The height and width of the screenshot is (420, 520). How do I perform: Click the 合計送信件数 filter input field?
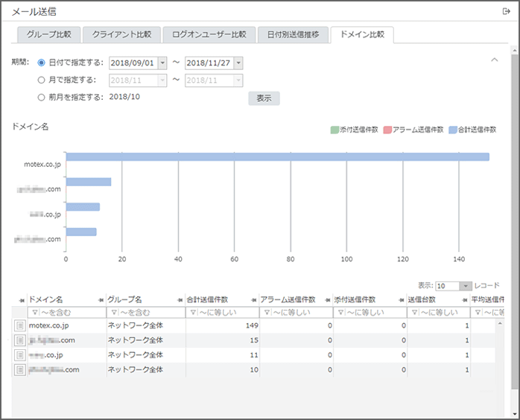click(223, 312)
